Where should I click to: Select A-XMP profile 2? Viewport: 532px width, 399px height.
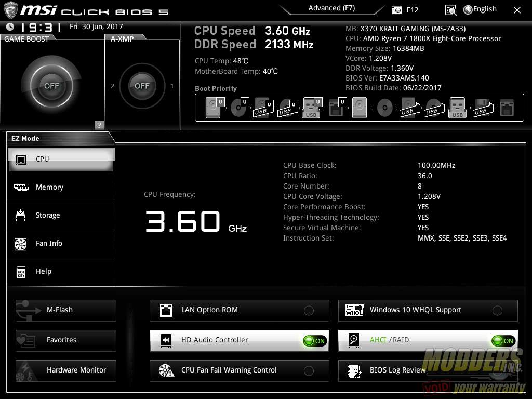112,86
